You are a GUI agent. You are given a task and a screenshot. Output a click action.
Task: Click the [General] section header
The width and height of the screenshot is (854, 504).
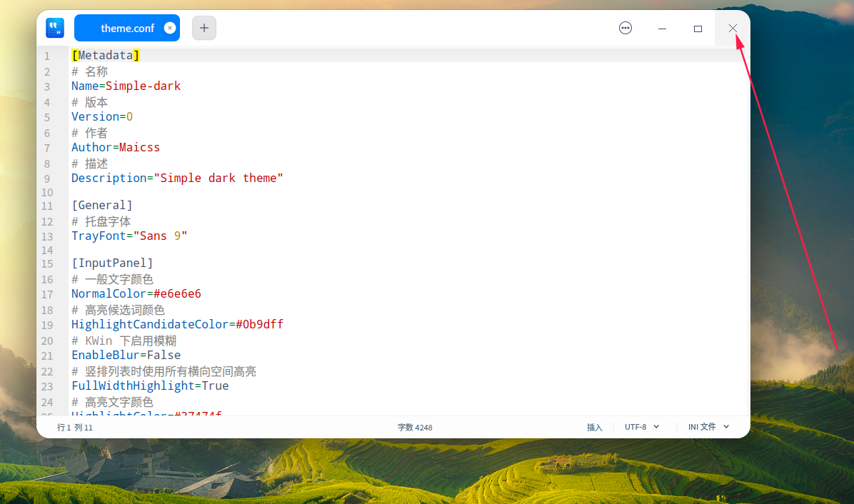point(102,205)
